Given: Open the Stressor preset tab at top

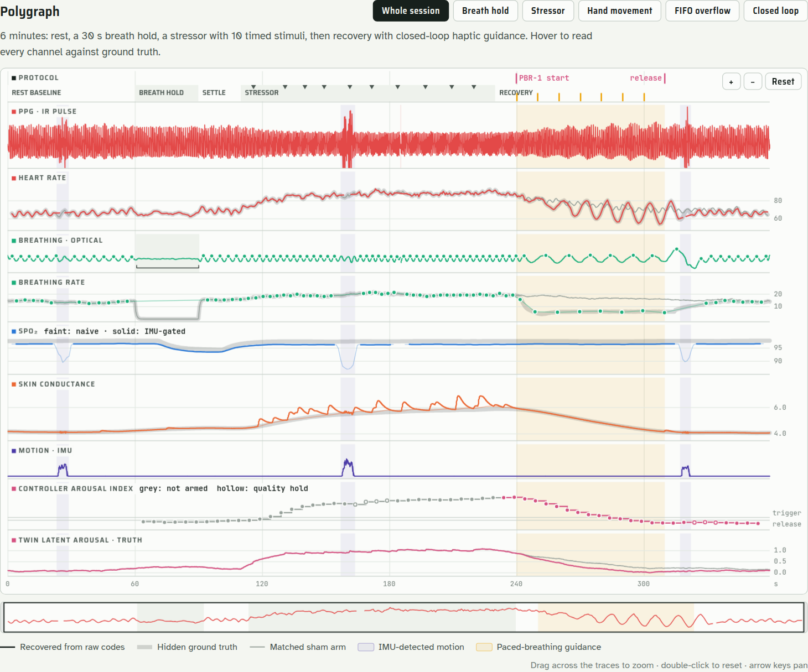Looking at the screenshot, I should pos(548,11).
